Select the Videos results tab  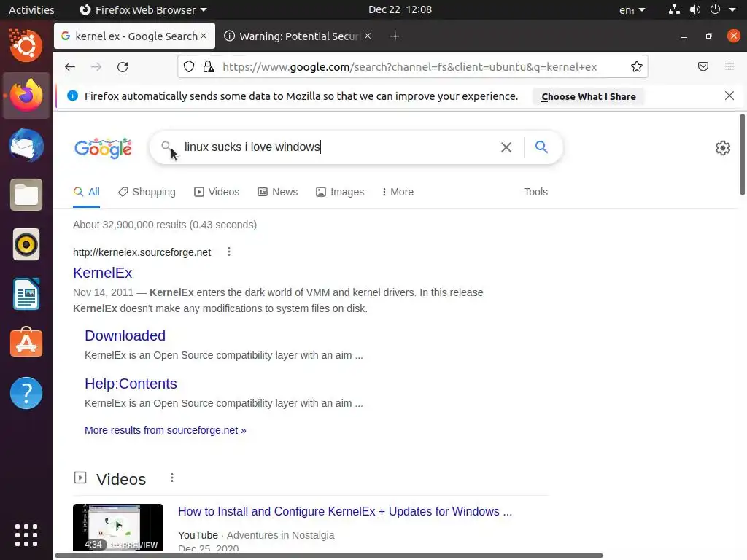[x=217, y=192]
